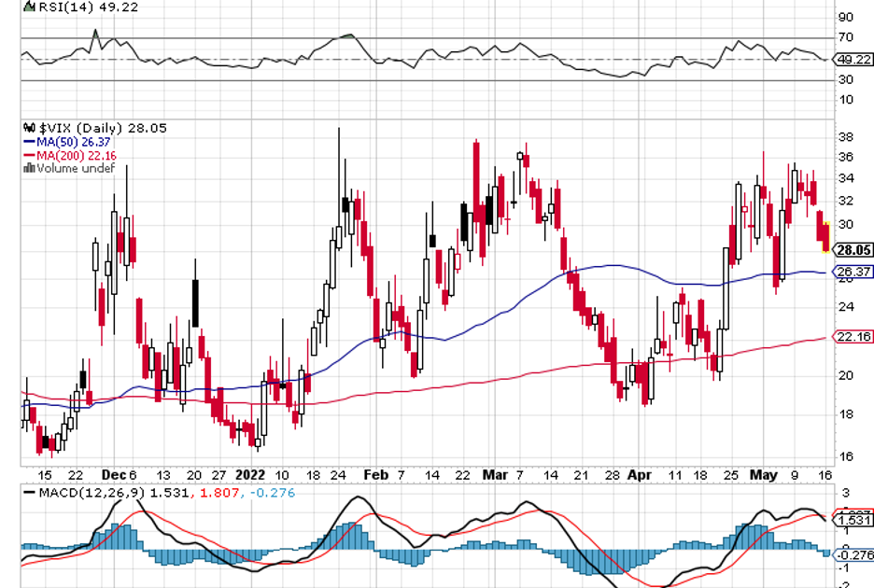The height and width of the screenshot is (588, 874).
Task: Click the candlestick icon beside $VIX (Daily)
Action: coord(29,128)
